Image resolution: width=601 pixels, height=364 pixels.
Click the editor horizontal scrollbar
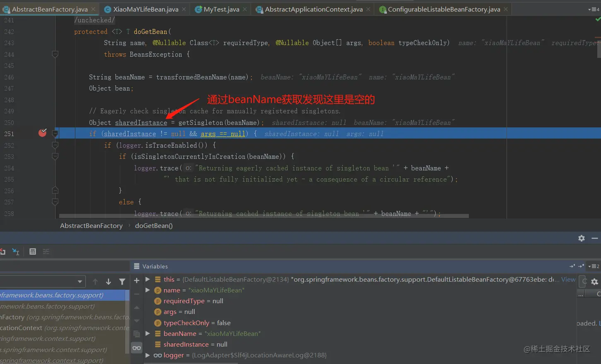click(264, 216)
